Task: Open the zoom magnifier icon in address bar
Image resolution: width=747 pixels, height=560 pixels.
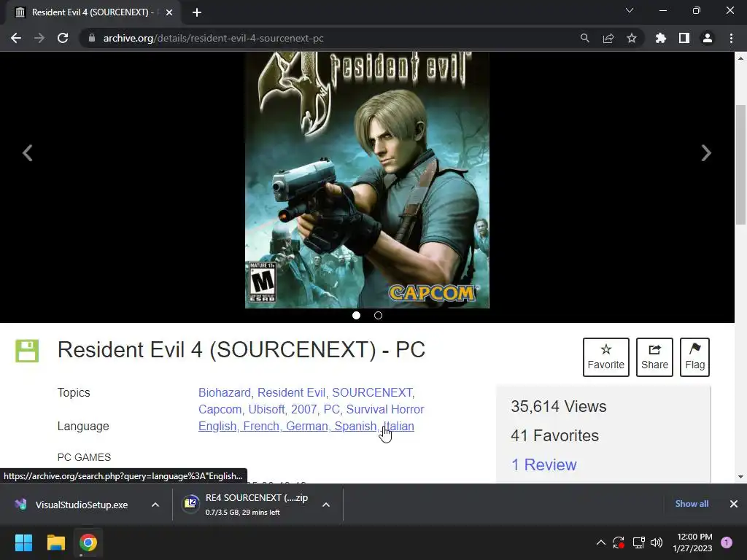Action: [584, 38]
